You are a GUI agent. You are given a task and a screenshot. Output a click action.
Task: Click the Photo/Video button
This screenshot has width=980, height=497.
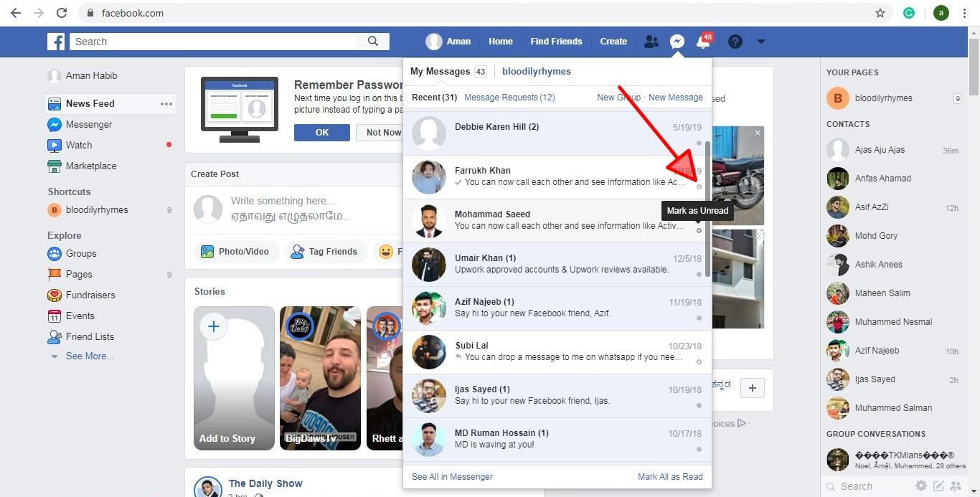click(236, 252)
